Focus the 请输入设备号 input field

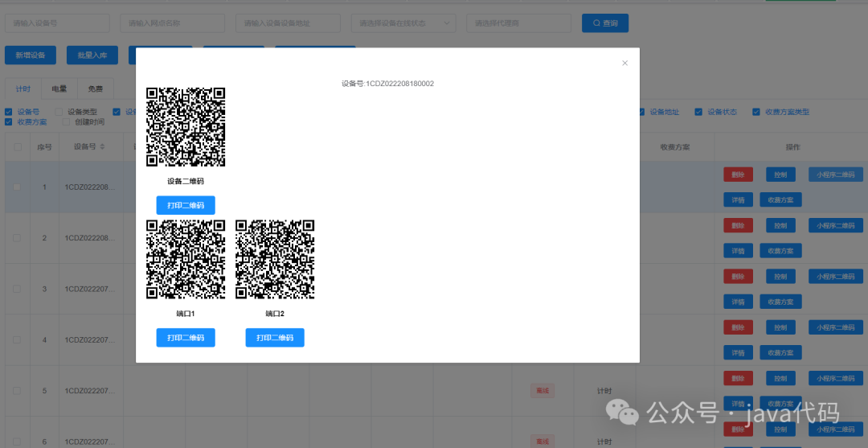(57, 23)
